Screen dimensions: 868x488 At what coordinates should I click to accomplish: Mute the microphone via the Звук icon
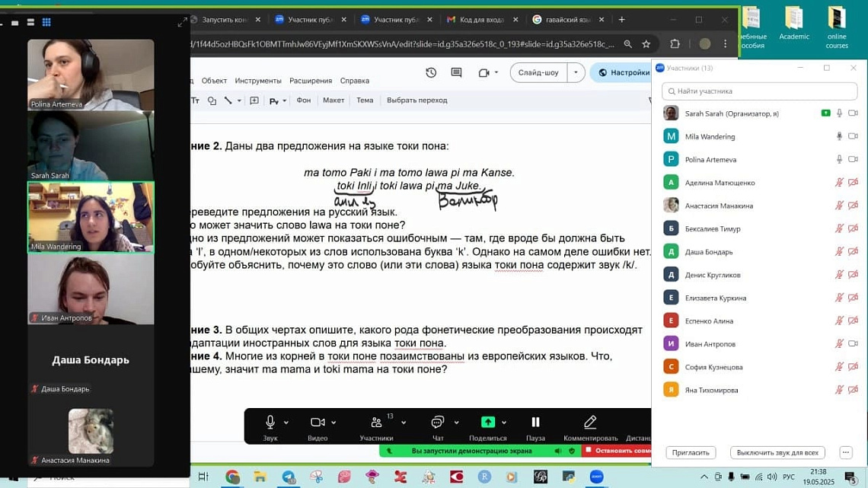point(270,421)
